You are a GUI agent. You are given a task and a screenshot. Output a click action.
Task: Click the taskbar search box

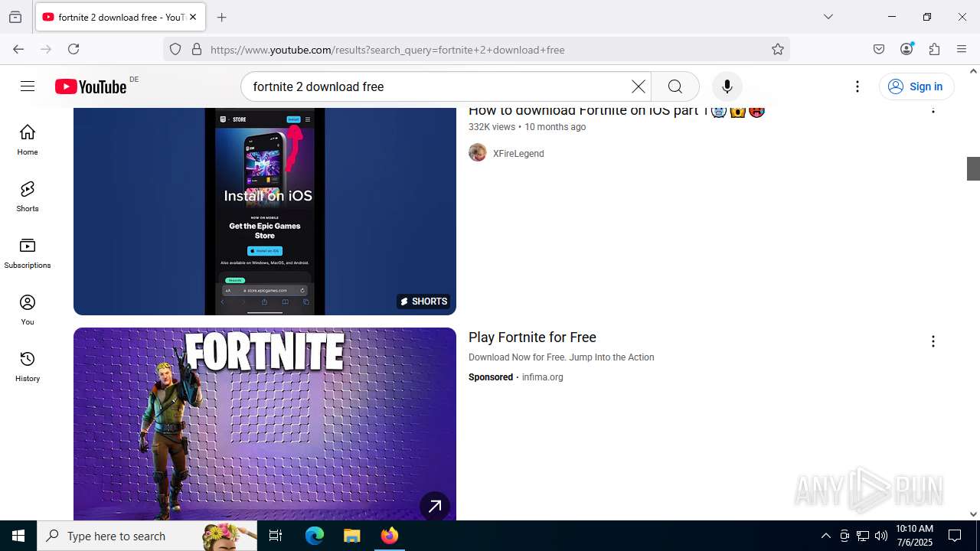click(147, 536)
